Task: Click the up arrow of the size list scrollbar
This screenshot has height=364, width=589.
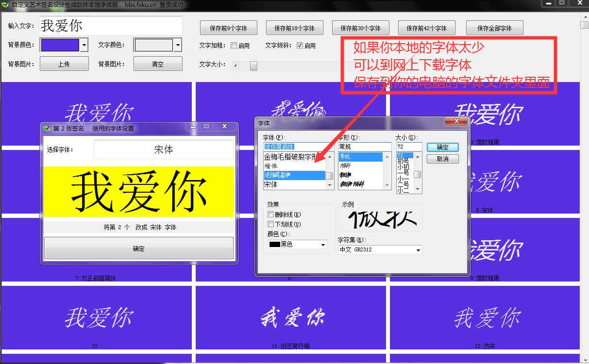Action: click(418, 156)
